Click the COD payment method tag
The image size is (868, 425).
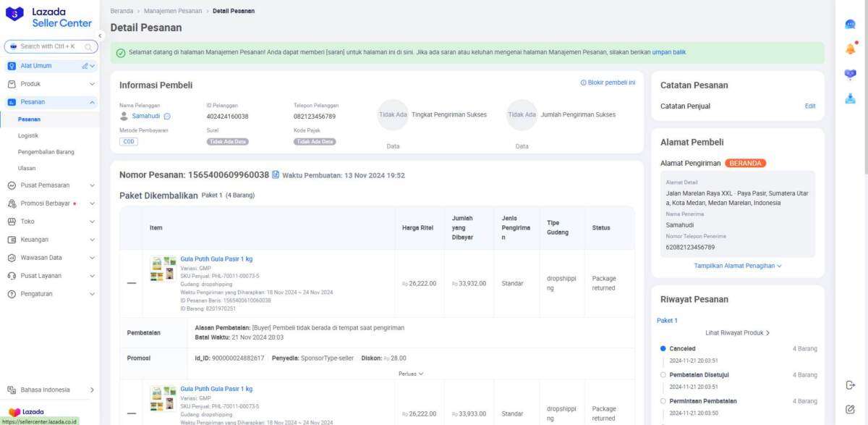pyautogui.click(x=129, y=142)
